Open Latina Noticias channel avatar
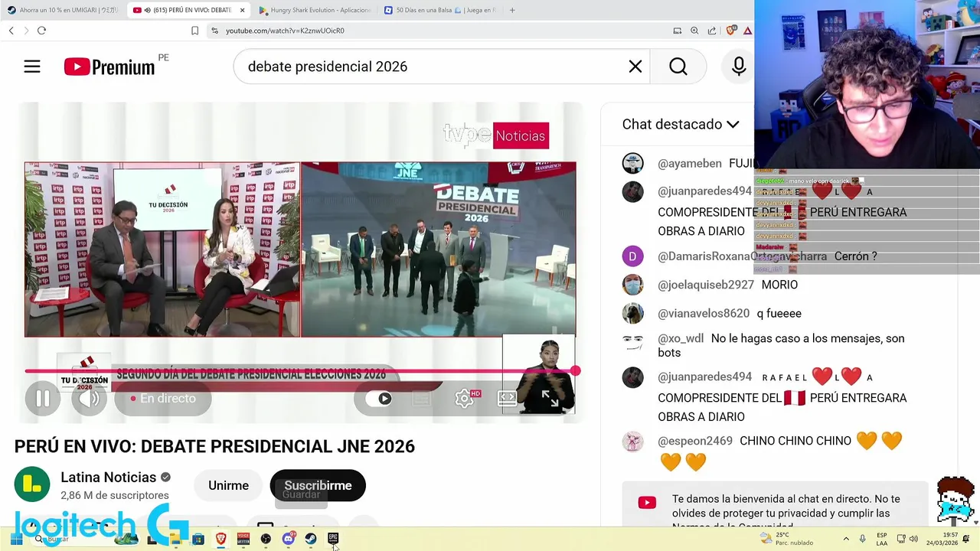This screenshot has width=980, height=551. (31, 484)
